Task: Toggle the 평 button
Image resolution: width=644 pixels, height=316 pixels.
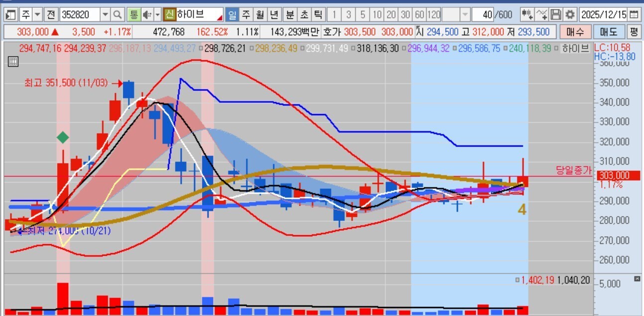Action: 634,32
